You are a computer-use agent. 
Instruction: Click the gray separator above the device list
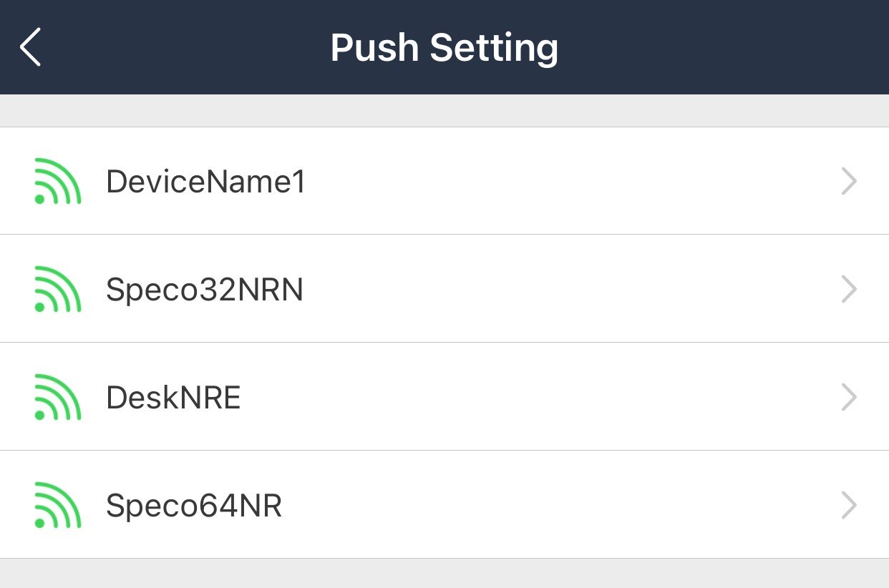point(444,109)
